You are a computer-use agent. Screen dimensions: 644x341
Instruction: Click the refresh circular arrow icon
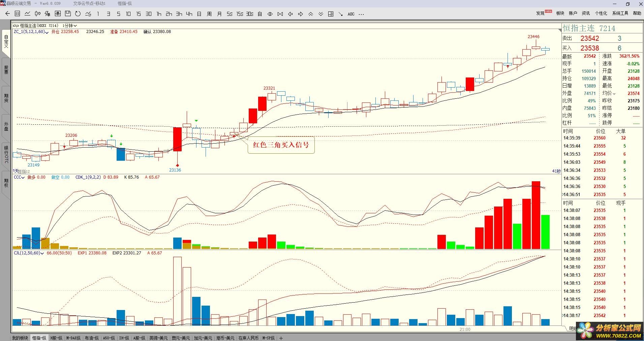[x=78, y=14]
